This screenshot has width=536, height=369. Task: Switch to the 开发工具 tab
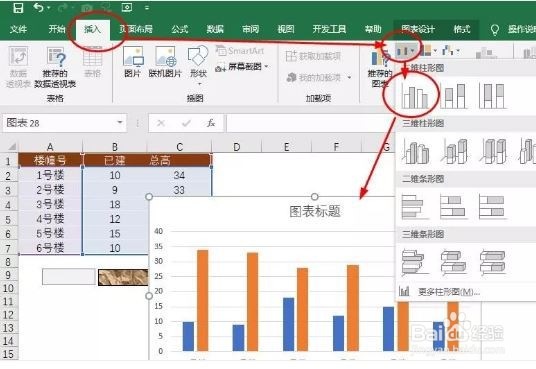tap(329, 29)
